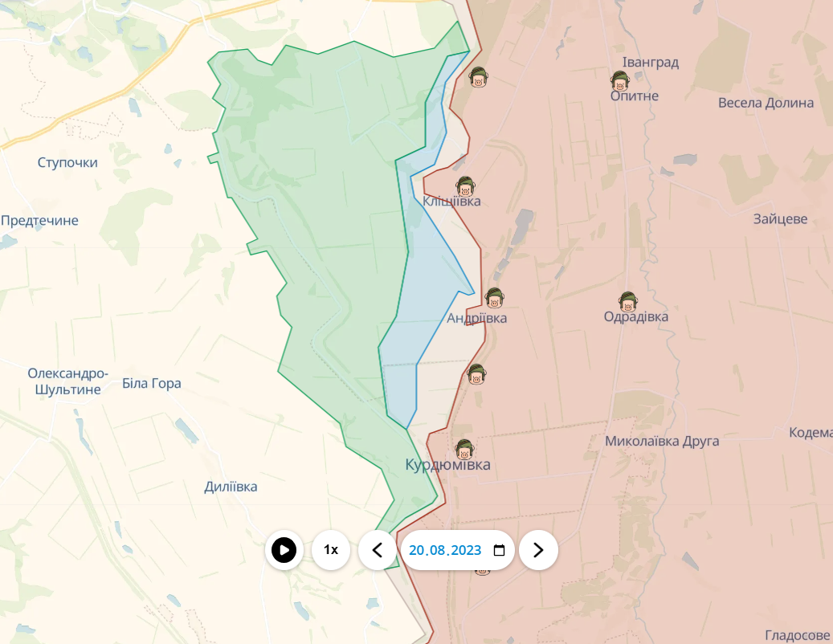Select the pig soldier icon near Одрадівка

(x=628, y=302)
